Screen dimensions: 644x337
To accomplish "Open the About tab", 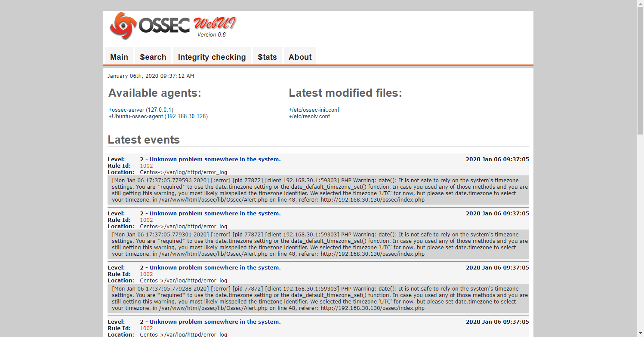I will click(300, 57).
